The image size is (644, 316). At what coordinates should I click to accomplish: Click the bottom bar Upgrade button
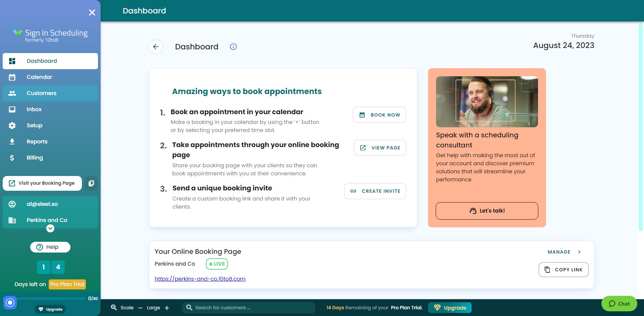point(450,308)
